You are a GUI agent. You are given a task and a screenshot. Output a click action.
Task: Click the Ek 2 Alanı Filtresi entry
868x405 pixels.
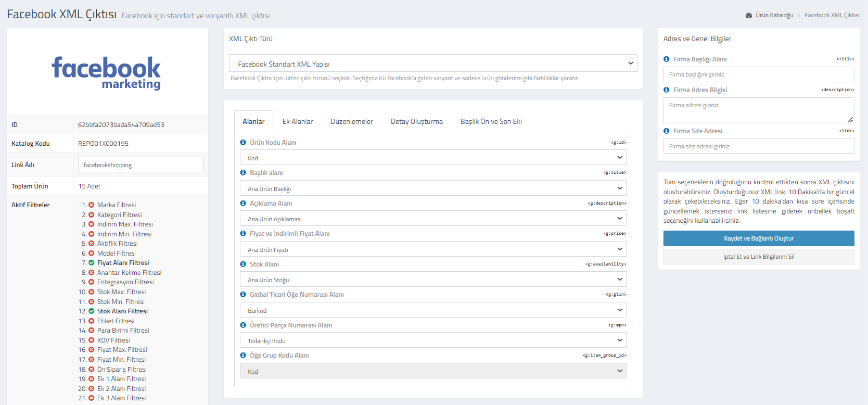pyautogui.click(x=121, y=388)
